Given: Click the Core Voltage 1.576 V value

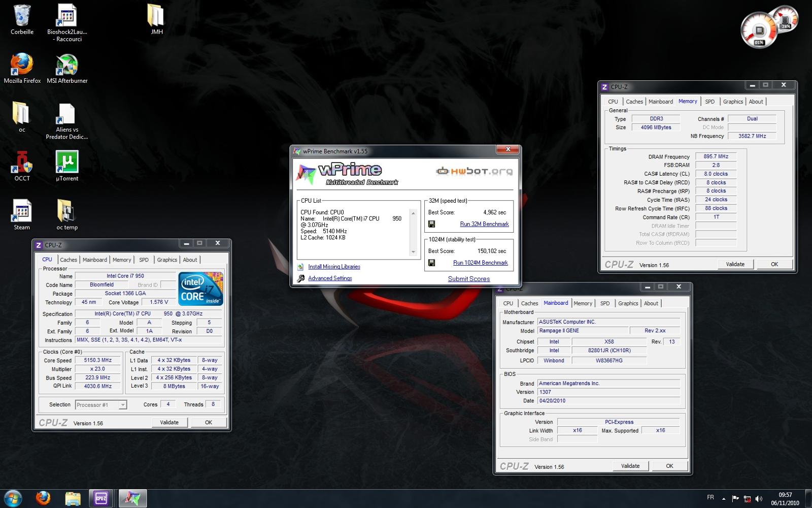Looking at the screenshot, I should (159, 302).
